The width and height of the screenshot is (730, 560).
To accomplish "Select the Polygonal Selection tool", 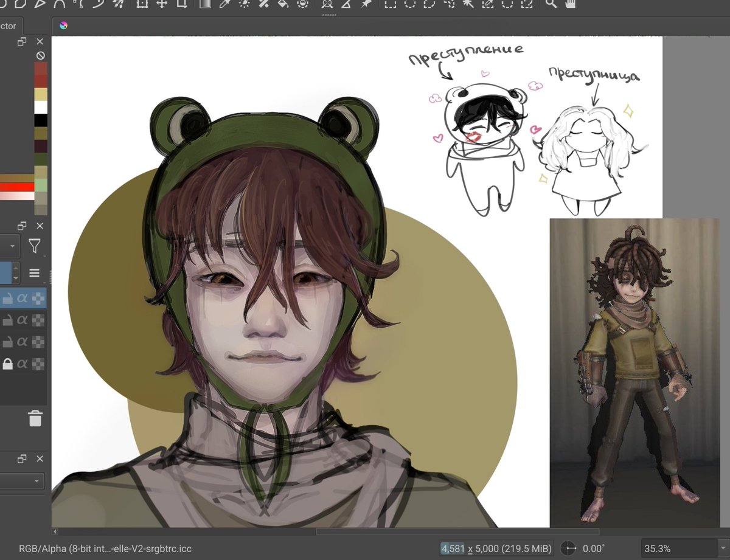I will pos(429,4).
